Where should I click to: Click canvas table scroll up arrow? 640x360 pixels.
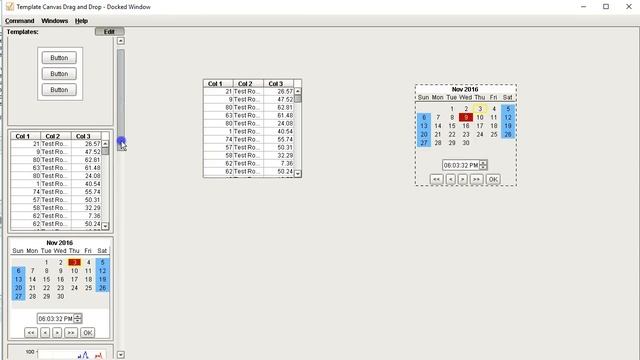(298, 91)
